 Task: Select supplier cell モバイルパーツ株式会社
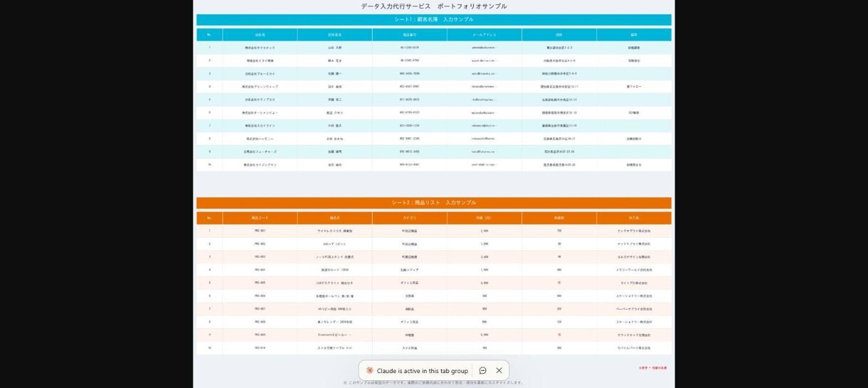pyautogui.click(x=634, y=347)
